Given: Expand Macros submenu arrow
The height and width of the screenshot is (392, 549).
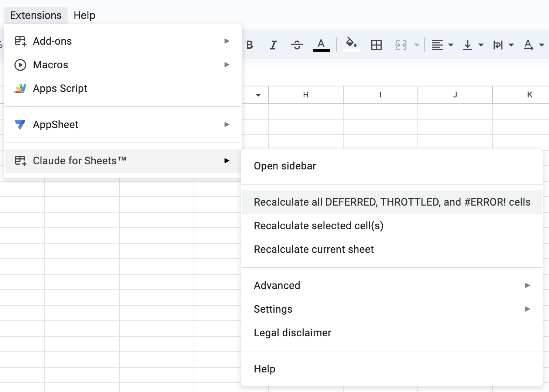Looking at the screenshot, I should tap(227, 65).
